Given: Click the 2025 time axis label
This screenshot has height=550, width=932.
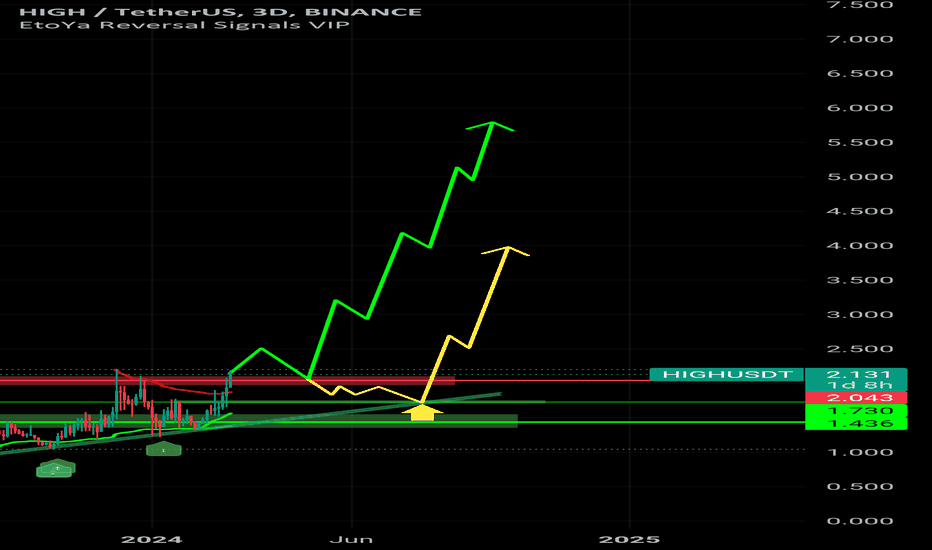Looking at the screenshot, I should pos(629,540).
